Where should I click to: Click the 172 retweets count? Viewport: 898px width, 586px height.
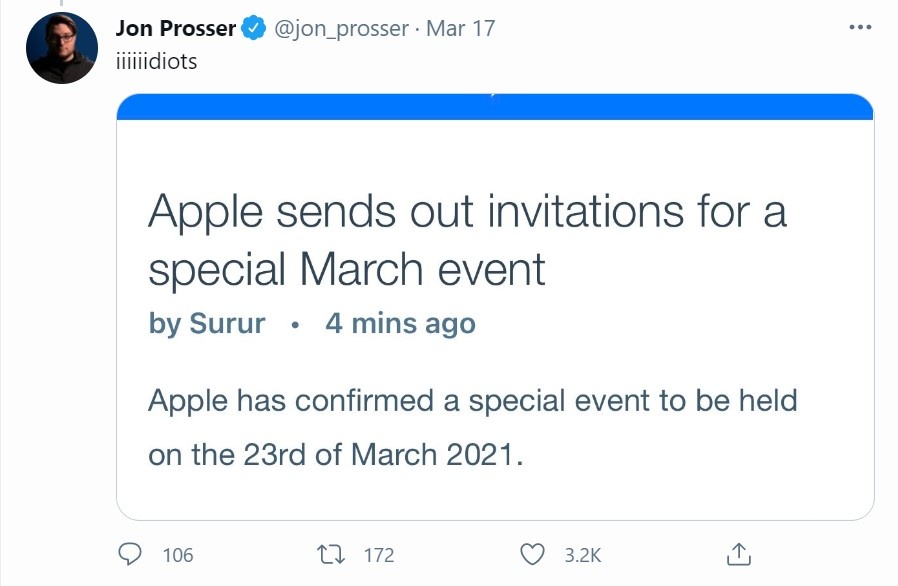coord(378,555)
